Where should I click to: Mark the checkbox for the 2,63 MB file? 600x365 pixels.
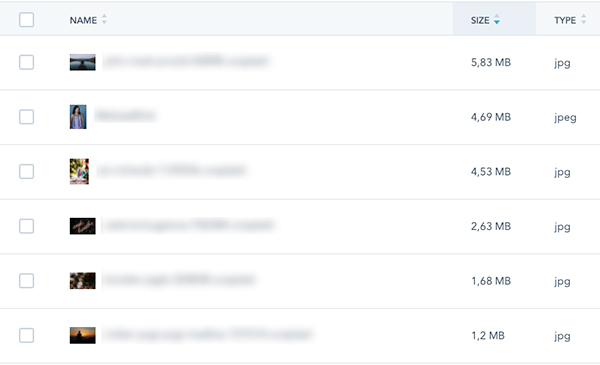[x=26, y=226]
